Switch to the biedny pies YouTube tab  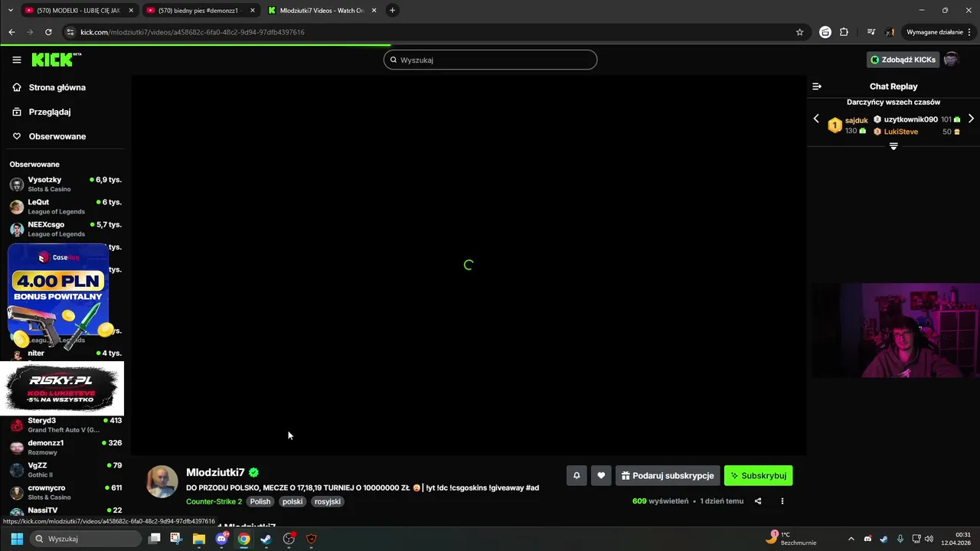coord(201,11)
